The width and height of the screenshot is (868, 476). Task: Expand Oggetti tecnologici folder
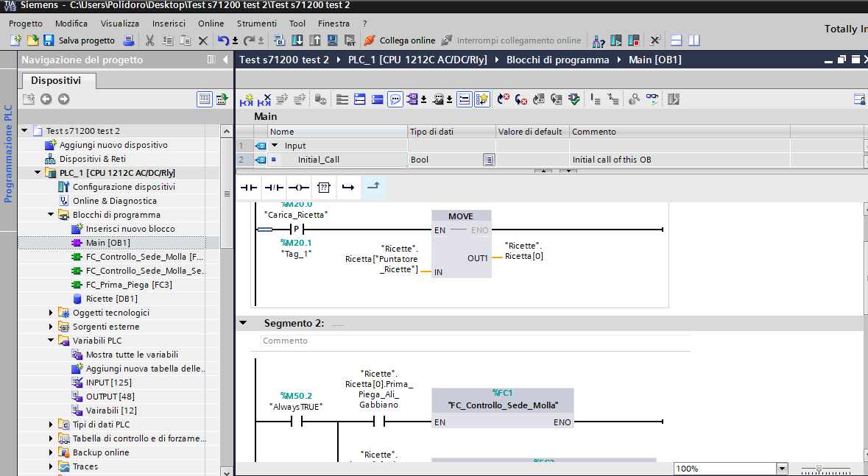pyautogui.click(x=51, y=312)
